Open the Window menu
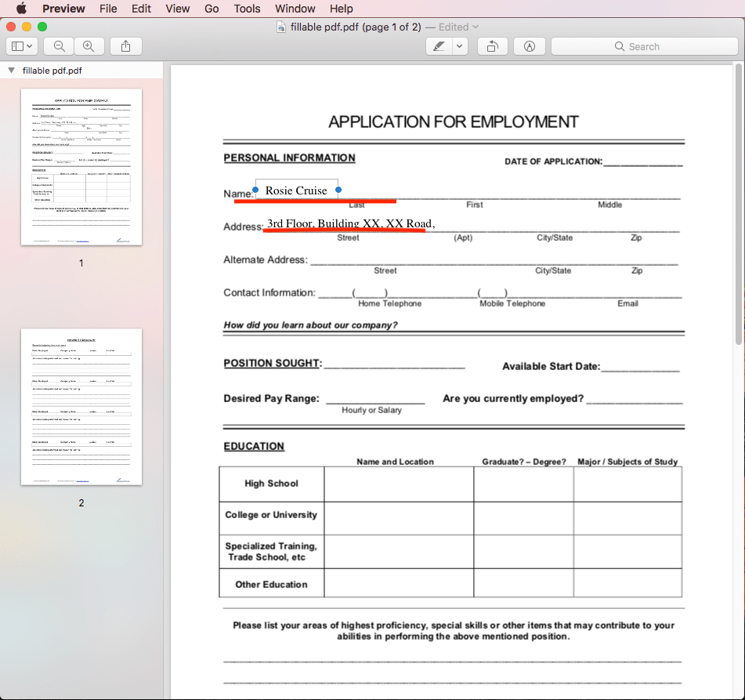The height and width of the screenshot is (700, 745). pyautogui.click(x=295, y=9)
